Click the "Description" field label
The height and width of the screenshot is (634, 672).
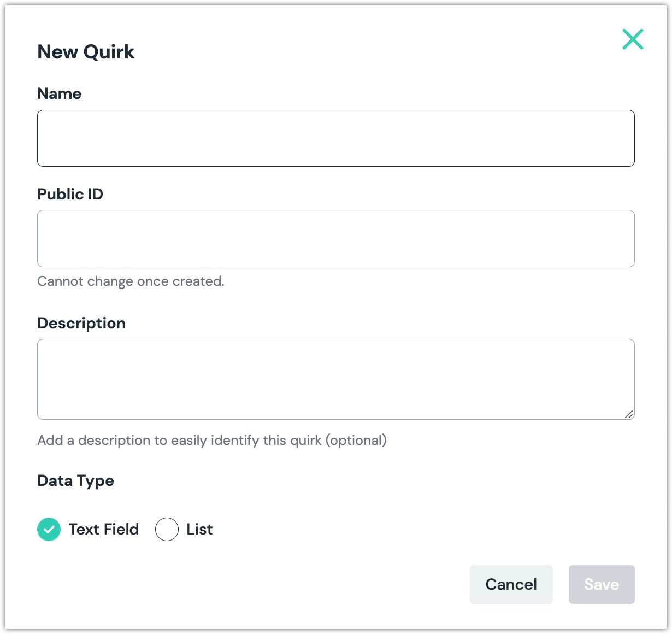(81, 323)
